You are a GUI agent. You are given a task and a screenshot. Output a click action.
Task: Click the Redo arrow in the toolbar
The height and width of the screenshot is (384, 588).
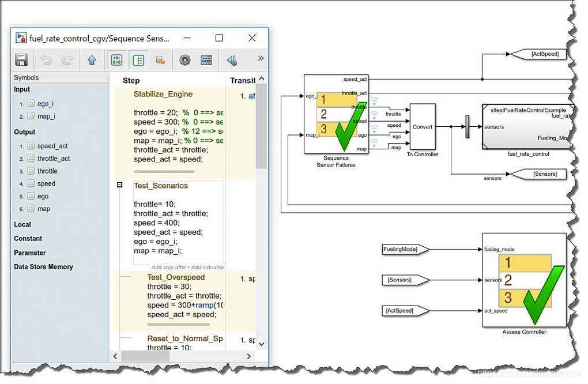(67, 60)
